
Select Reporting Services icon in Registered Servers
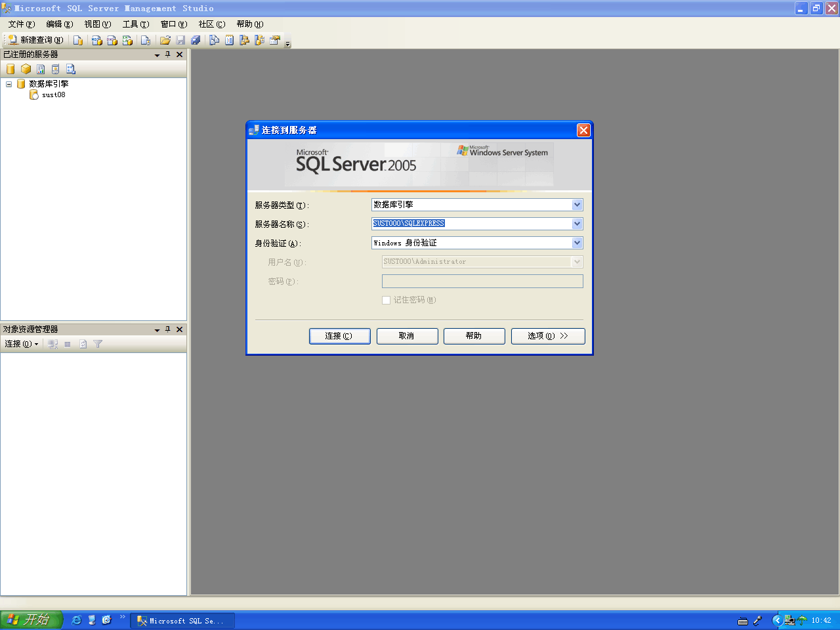41,69
